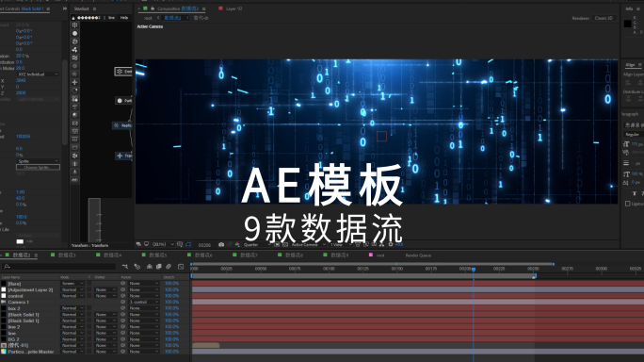Screen dimensions: 644x362
Task: Switch to the 数据流3 timeline tab
Action: pyautogui.click(x=67, y=255)
